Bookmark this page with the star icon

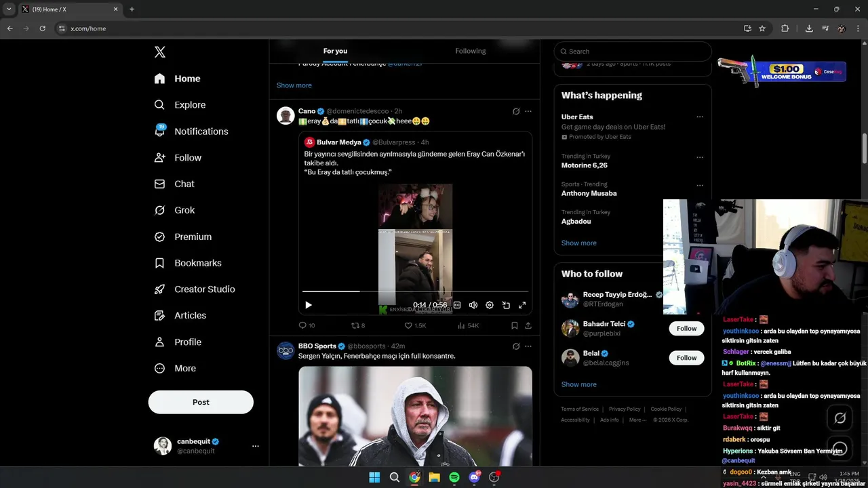click(x=762, y=28)
